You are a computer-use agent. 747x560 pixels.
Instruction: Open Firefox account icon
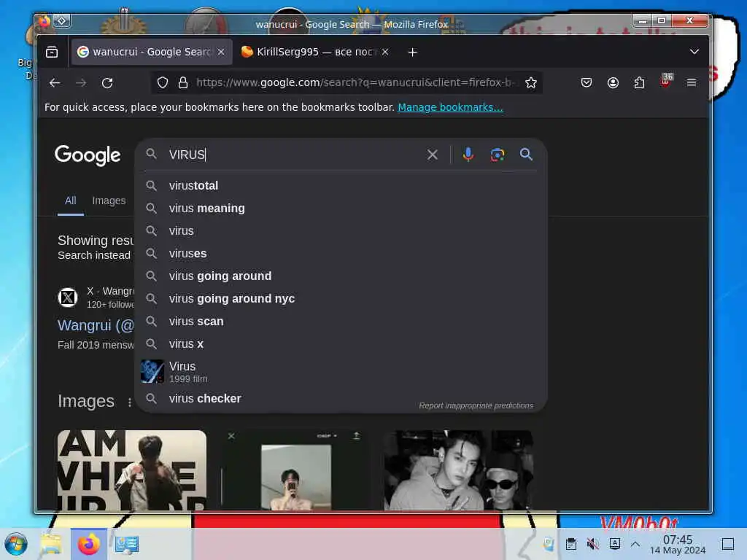click(613, 83)
